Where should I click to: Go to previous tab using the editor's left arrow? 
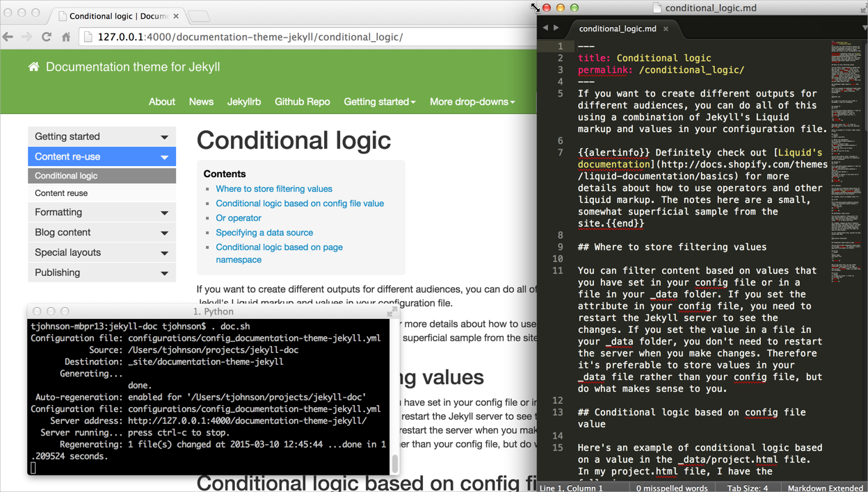click(545, 28)
